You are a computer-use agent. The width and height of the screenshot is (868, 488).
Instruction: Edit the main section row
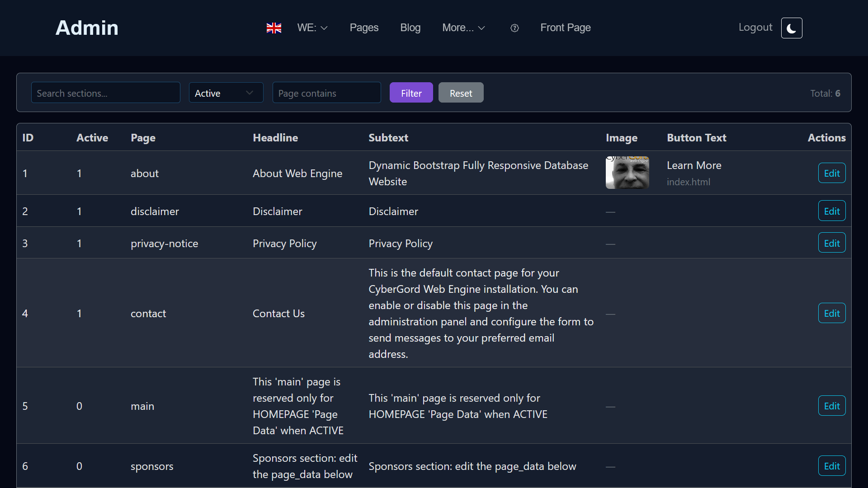pyautogui.click(x=832, y=406)
